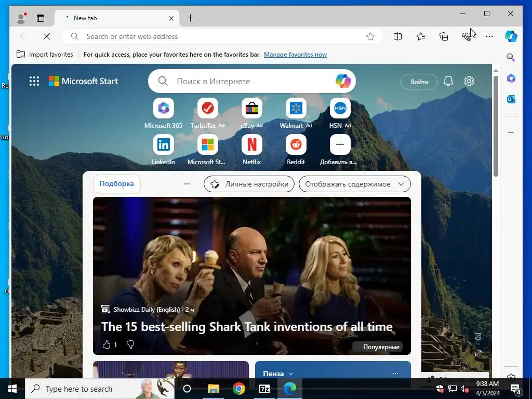Screen dimensions: 532x399
Task: Open split screen view
Action: [397, 36]
